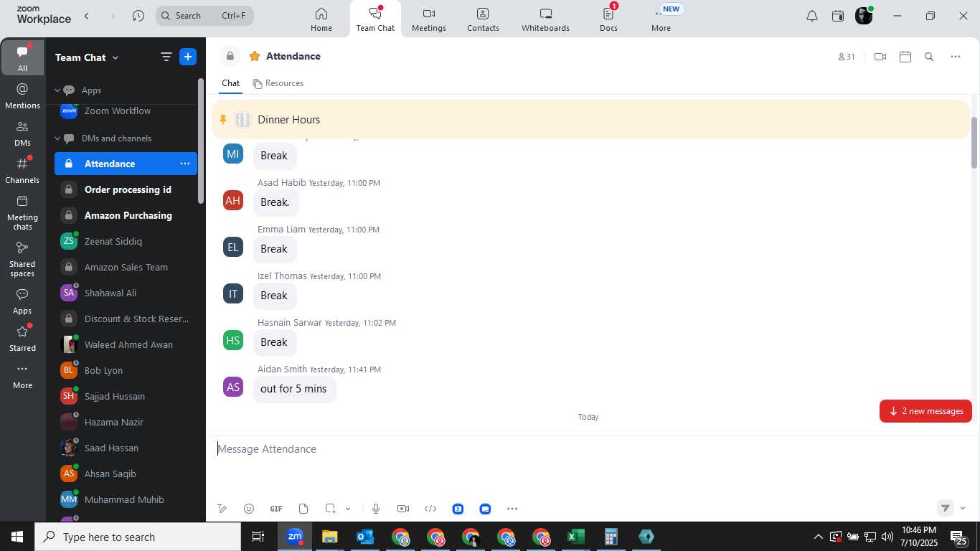Open the GIF picker
This screenshot has width=980, height=551.
click(276, 509)
